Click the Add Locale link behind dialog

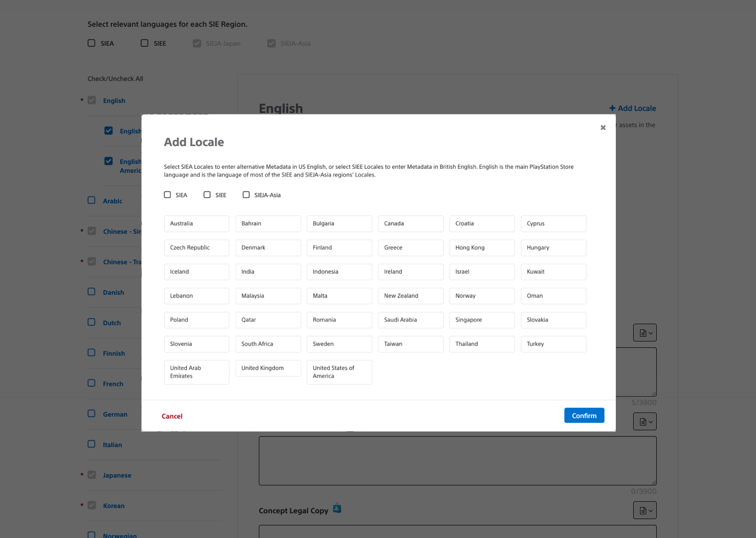633,108
